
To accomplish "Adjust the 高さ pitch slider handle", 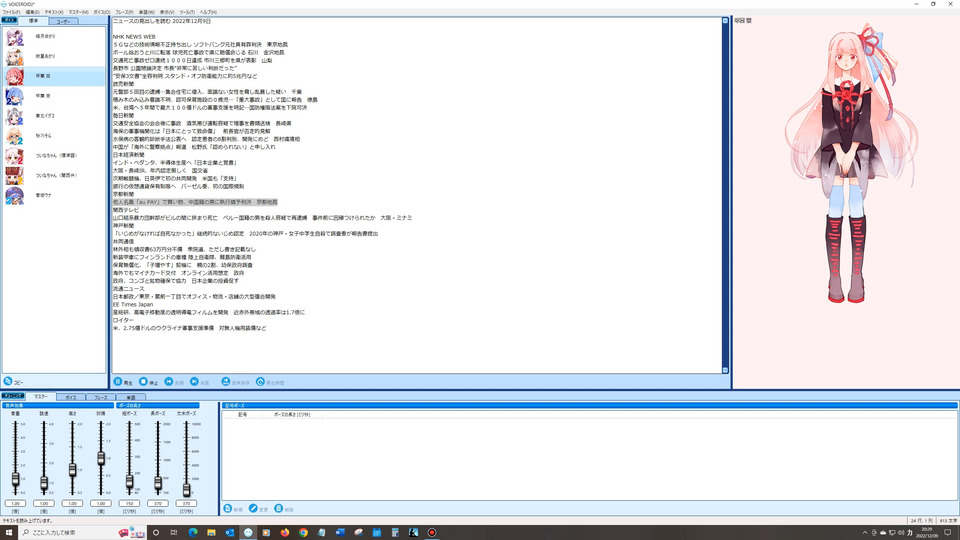I will pos(72,470).
